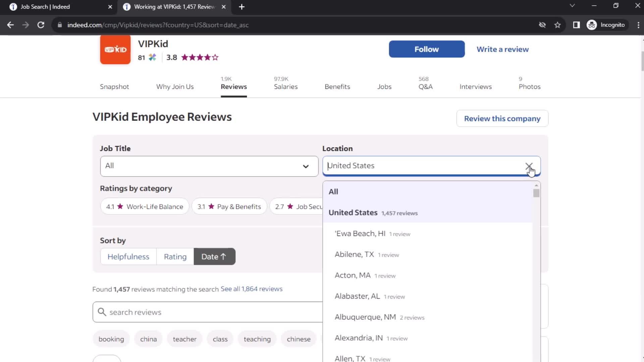Click the third-party cookies blocked eye icon
644x362 pixels.
coord(542,25)
